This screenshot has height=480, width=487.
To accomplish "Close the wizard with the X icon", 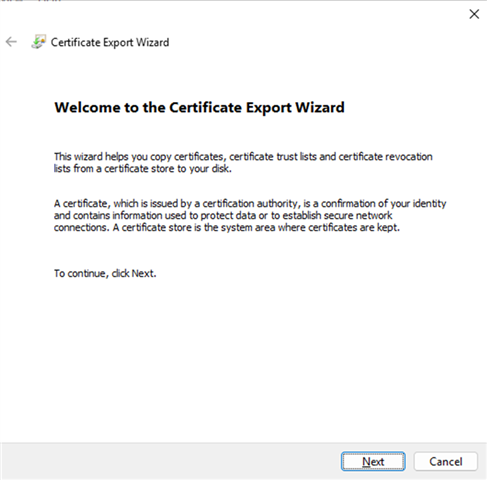I will tap(474, 14).
